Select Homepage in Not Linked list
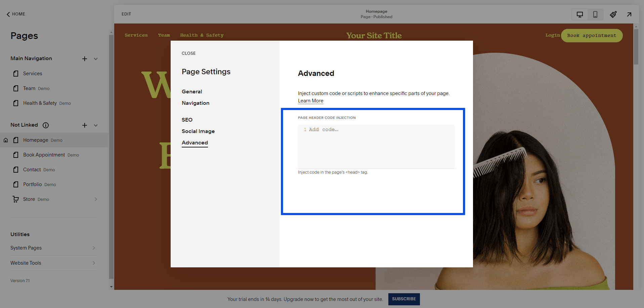Screen dimensions: 644x308 36,140
